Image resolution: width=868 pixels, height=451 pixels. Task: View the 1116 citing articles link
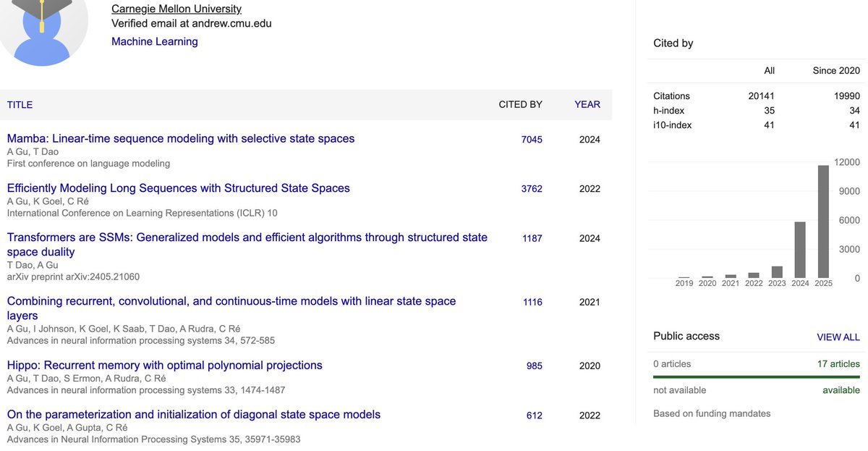coord(532,302)
